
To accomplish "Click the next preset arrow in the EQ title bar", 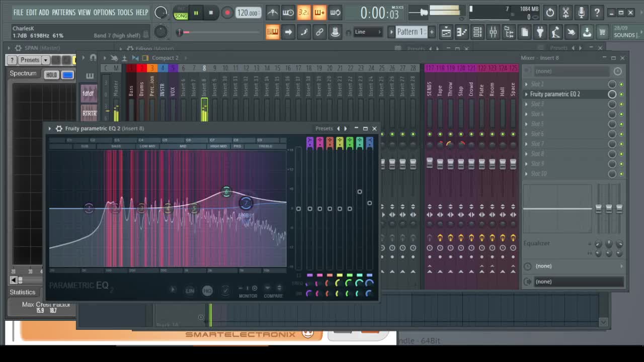I will (x=345, y=129).
